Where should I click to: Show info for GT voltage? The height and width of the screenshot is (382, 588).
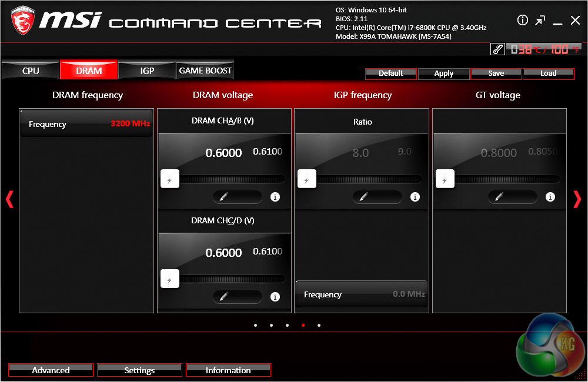click(550, 197)
